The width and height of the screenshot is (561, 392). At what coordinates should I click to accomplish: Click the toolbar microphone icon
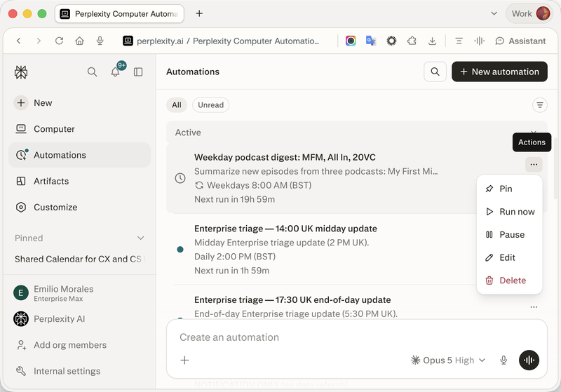click(100, 41)
